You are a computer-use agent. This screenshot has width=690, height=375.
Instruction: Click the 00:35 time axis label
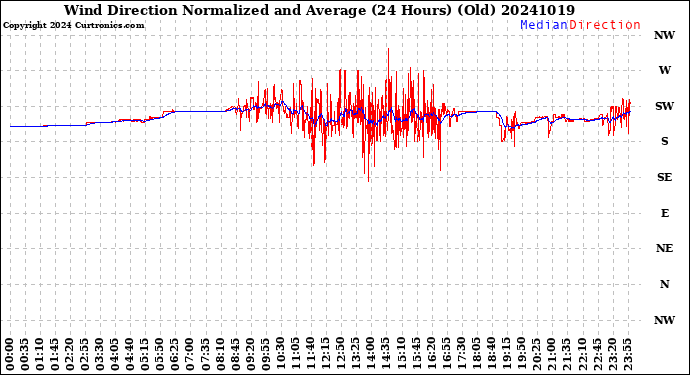coord(25,355)
